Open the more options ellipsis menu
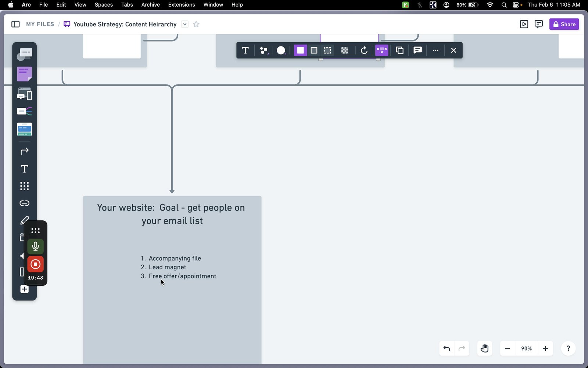 pos(435,50)
